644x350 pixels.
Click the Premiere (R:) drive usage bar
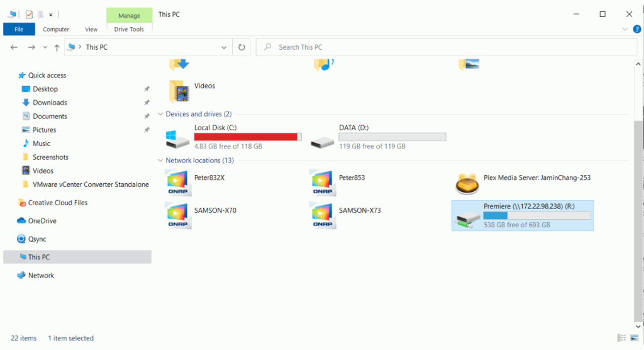(536, 215)
